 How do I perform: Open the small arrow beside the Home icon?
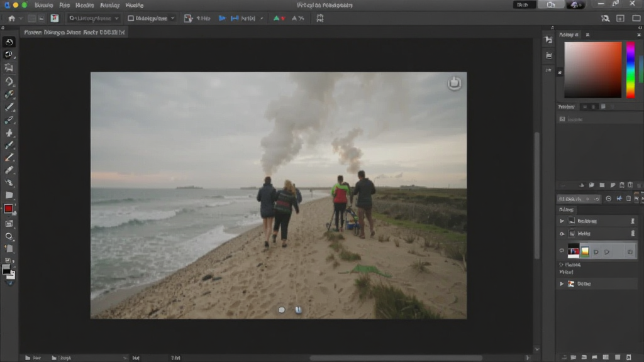coord(21,18)
